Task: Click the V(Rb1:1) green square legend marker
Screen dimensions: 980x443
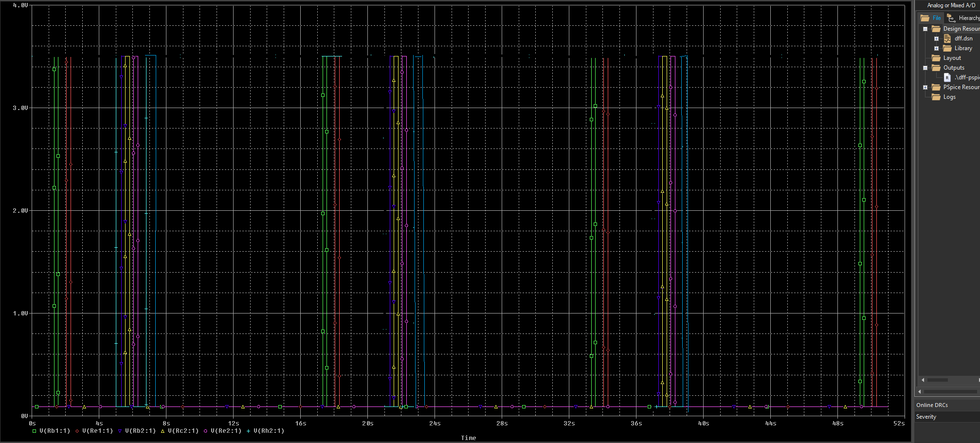Action: coord(34,431)
